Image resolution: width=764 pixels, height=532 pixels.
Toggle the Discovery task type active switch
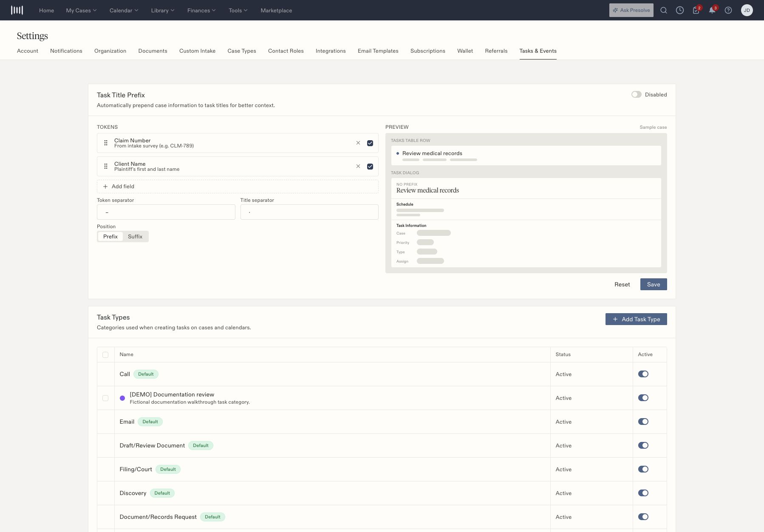click(x=643, y=493)
